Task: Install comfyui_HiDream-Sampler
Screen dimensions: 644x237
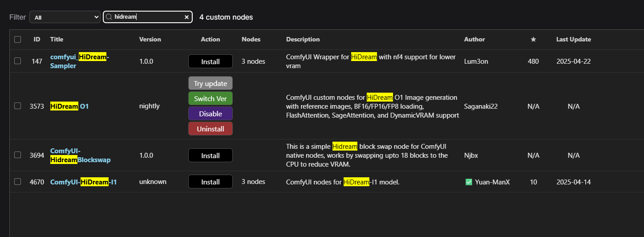Action: pos(211,61)
